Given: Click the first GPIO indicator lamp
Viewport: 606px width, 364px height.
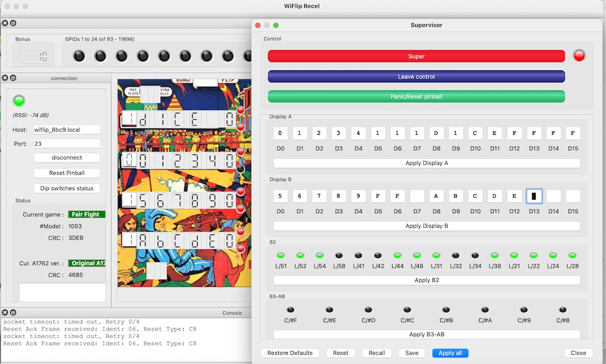Looking at the screenshot, I should point(79,55).
